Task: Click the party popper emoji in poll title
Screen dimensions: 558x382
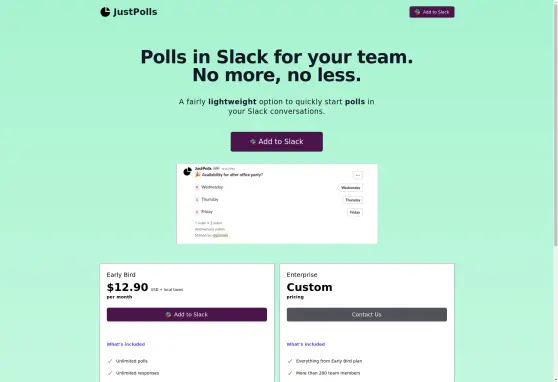Action: click(x=198, y=175)
